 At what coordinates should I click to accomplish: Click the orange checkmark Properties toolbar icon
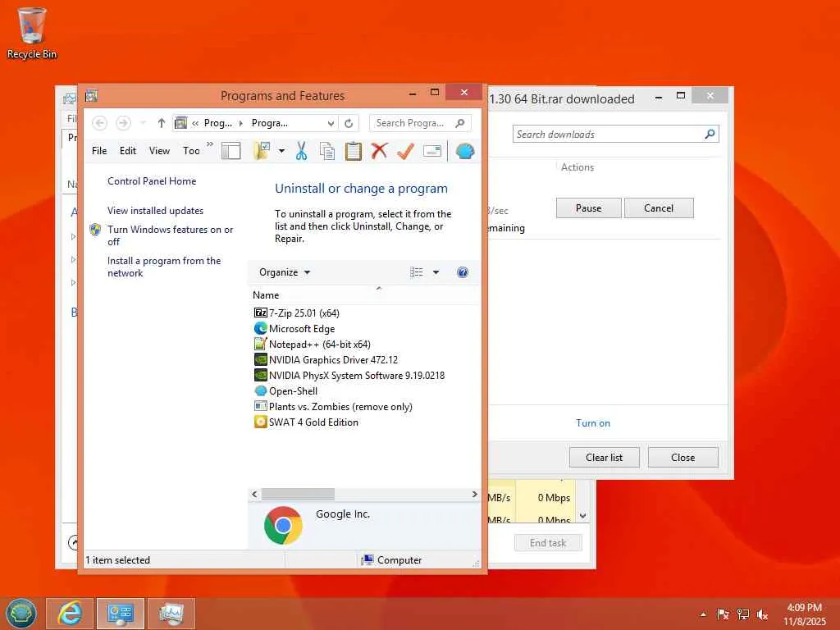tap(405, 151)
